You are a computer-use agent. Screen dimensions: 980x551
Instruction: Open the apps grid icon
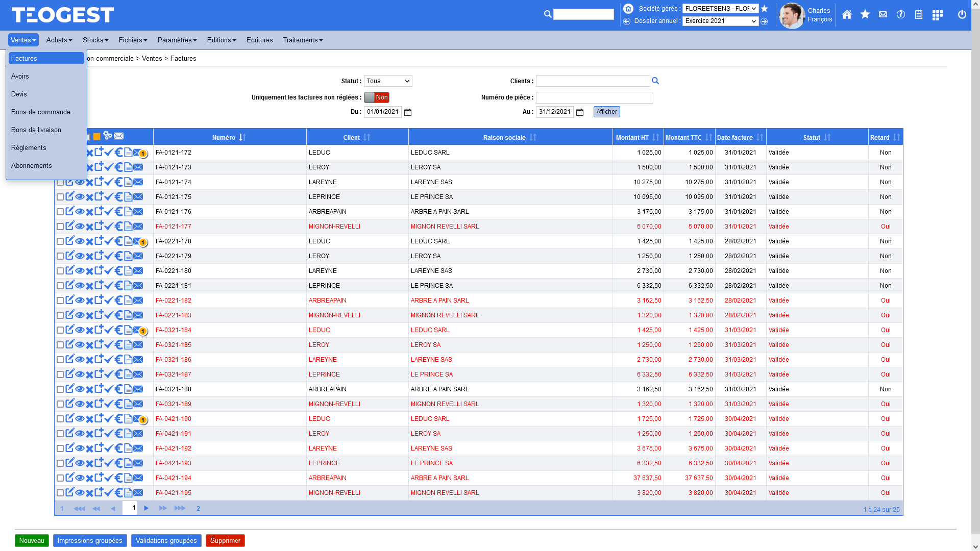pos(937,15)
